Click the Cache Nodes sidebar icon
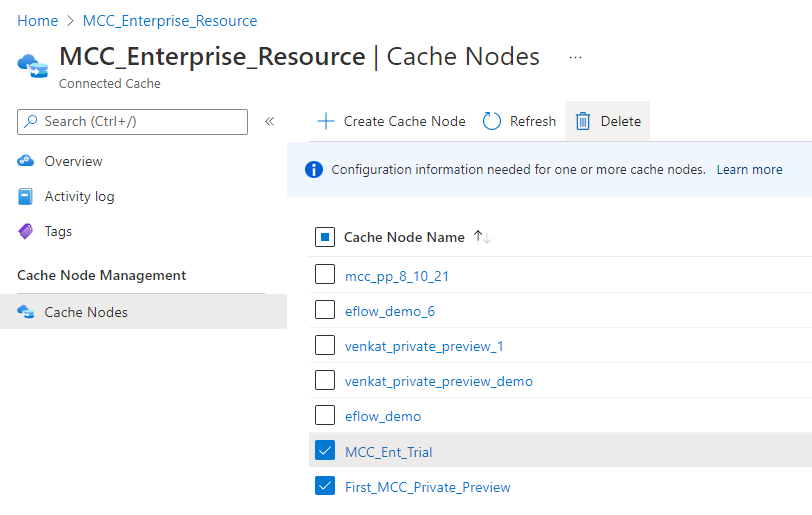The image size is (812, 515). pos(26,312)
